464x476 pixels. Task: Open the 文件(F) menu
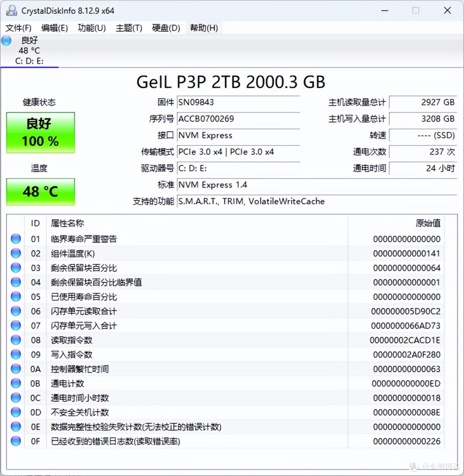18,28
